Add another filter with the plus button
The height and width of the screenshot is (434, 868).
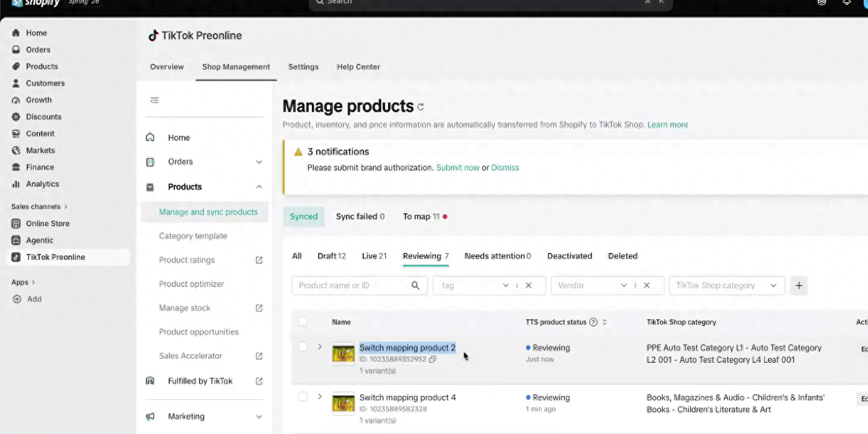(x=799, y=285)
